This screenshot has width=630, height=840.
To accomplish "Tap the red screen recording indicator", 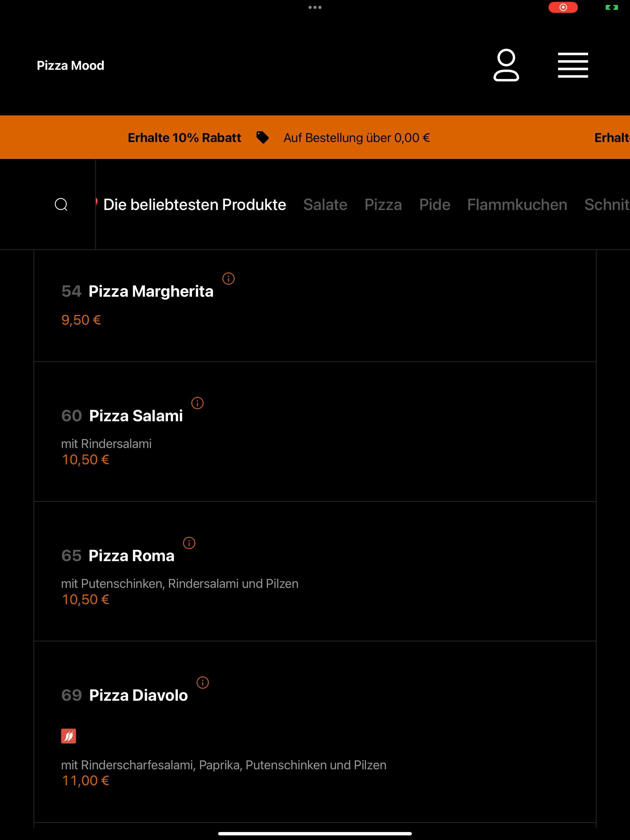I will click(x=563, y=7).
